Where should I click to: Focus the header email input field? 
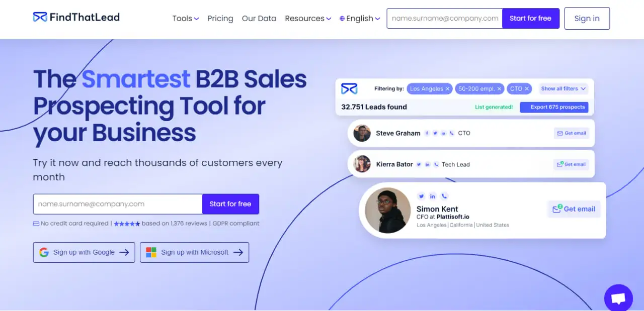tap(445, 18)
